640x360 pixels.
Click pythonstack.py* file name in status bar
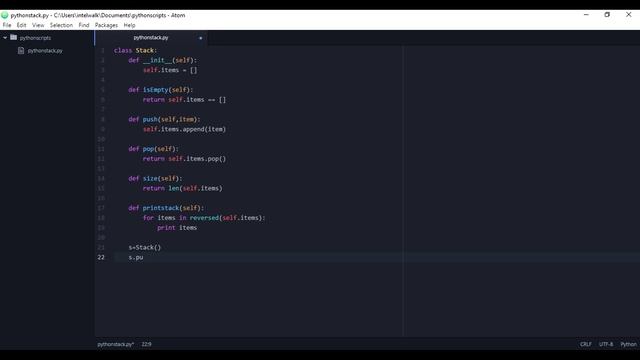116,344
